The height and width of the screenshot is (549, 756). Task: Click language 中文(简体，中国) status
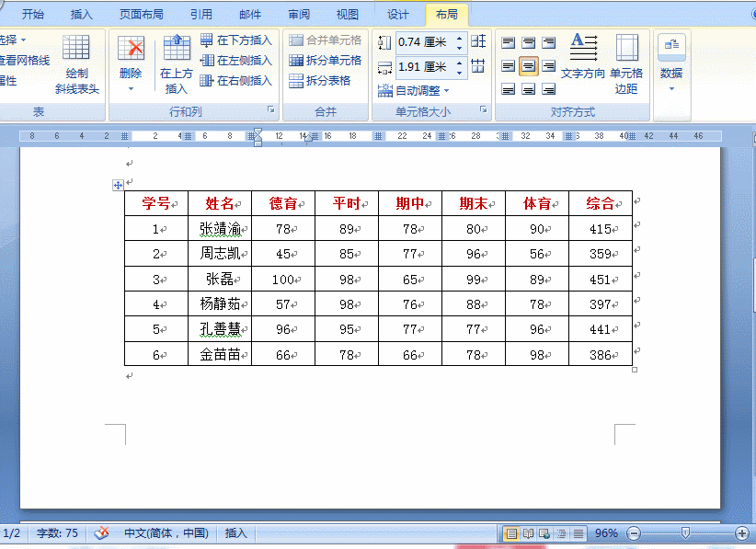coord(166,533)
